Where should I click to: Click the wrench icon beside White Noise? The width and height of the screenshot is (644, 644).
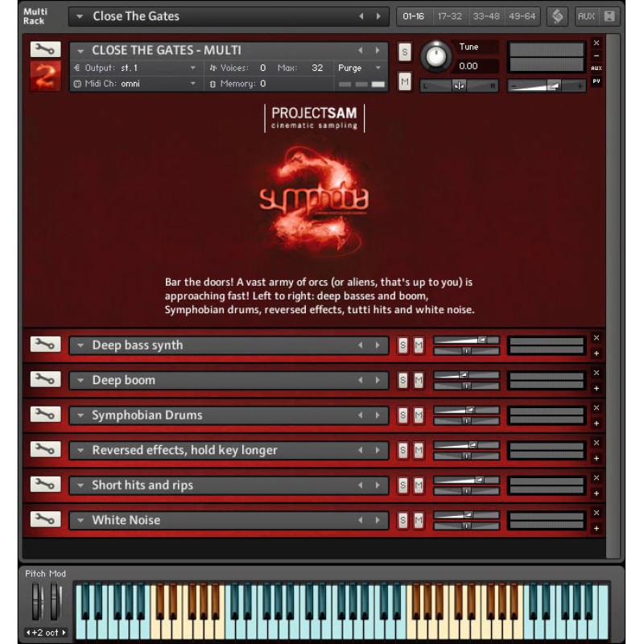point(45,519)
